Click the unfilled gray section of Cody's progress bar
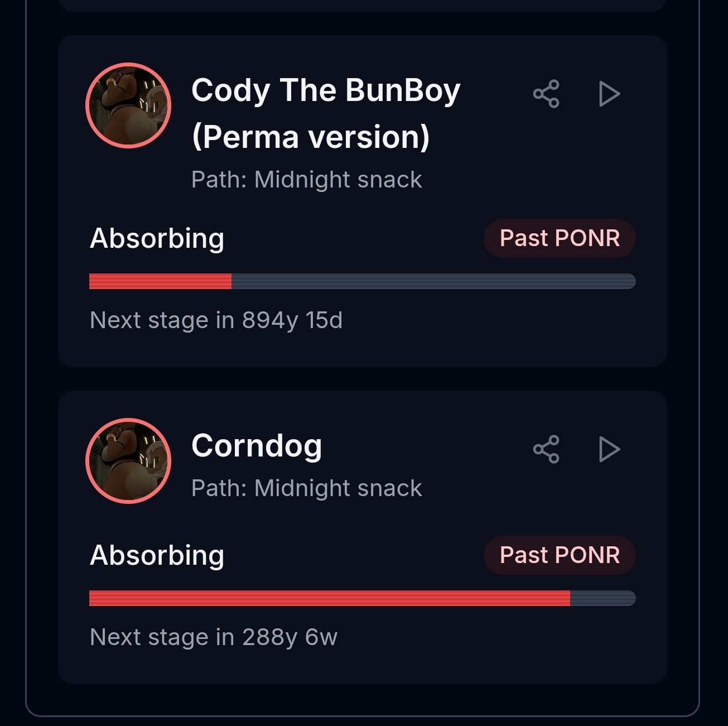Viewport: 728px width, 726px height. click(x=433, y=281)
